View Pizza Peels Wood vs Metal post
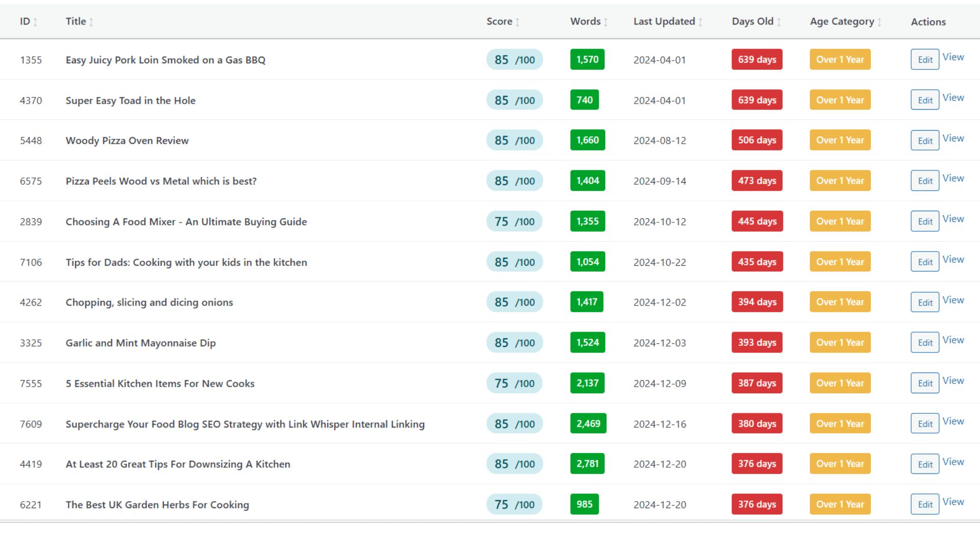 point(953,178)
